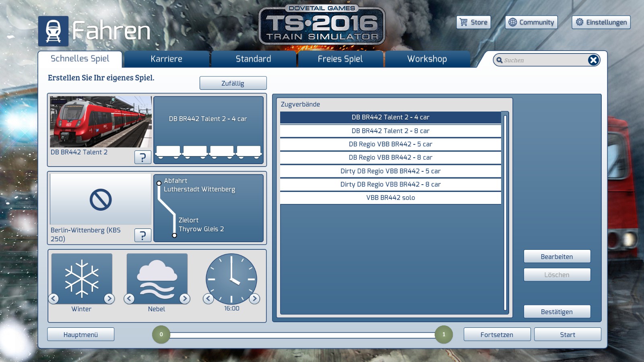
Task: Select next weather after Nebel
Action: point(185,298)
